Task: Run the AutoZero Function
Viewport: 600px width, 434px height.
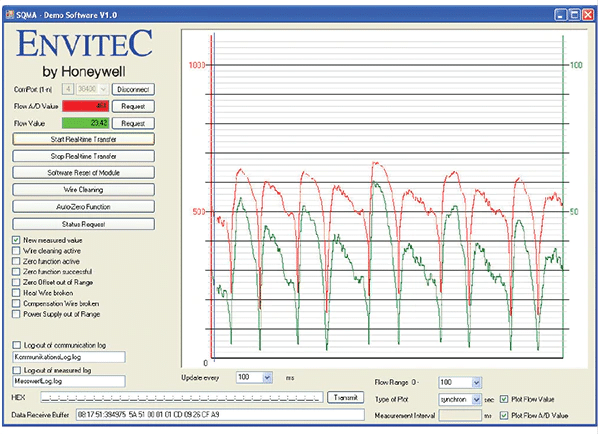Action: coord(83,205)
